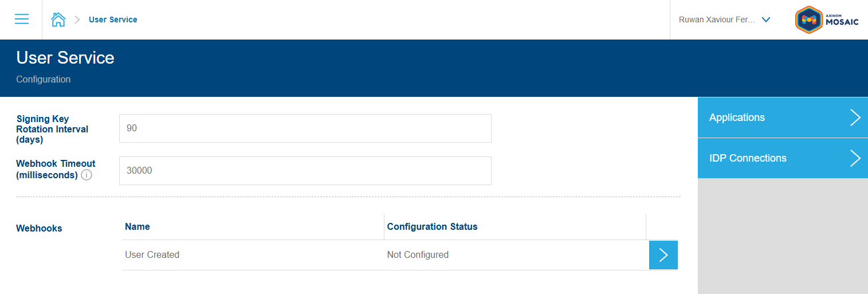Click the User Service breadcrumb link
The width and height of the screenshot is (868, 294).
coord(113,19)
